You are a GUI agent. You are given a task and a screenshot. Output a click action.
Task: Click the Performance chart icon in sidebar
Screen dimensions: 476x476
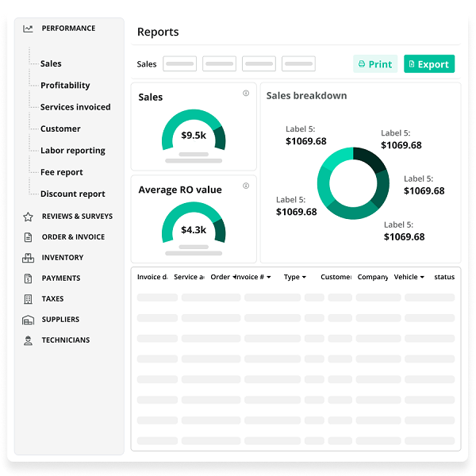coord(28,29)
